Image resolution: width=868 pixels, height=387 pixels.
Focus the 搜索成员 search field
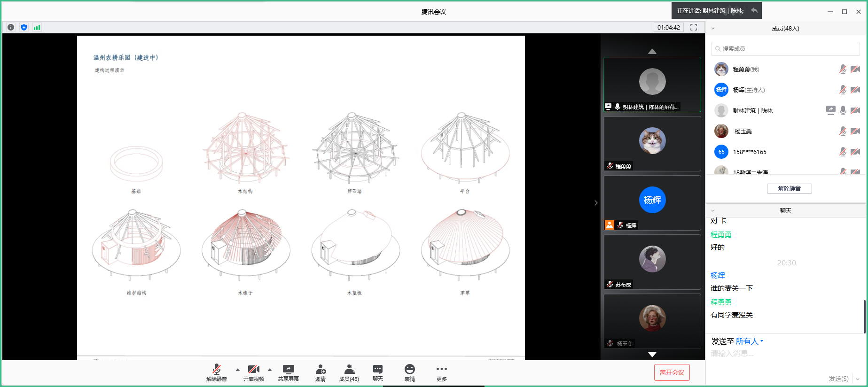tap(786, 48)
